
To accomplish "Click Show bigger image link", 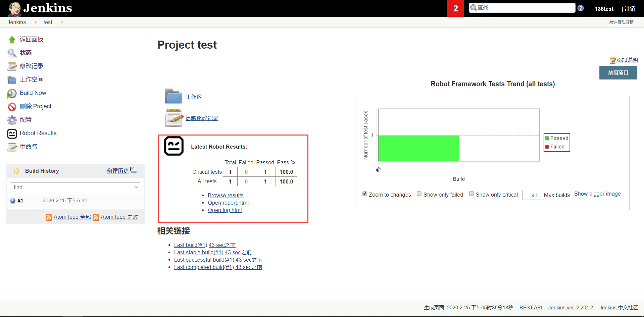I will click(x=597, y=194).
